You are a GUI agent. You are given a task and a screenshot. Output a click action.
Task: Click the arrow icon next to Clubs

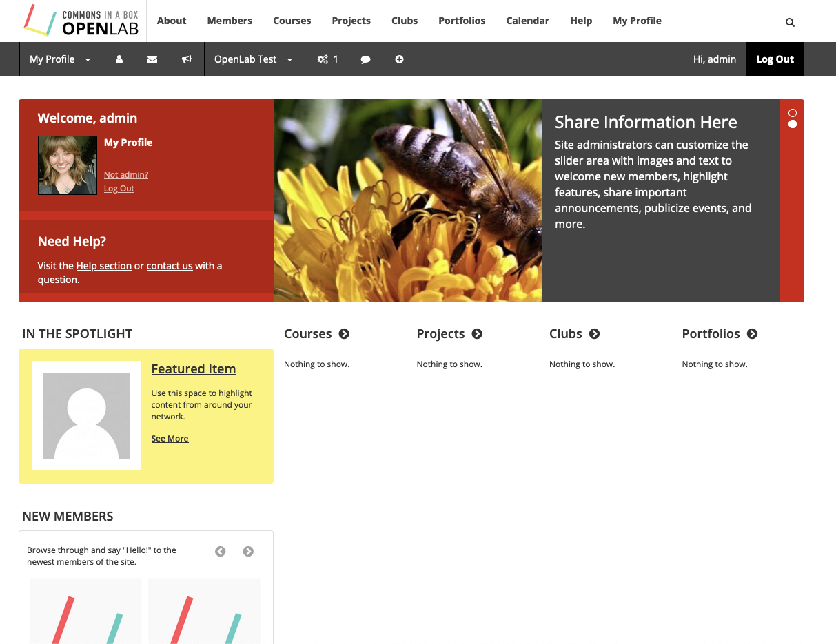point(594,334)
